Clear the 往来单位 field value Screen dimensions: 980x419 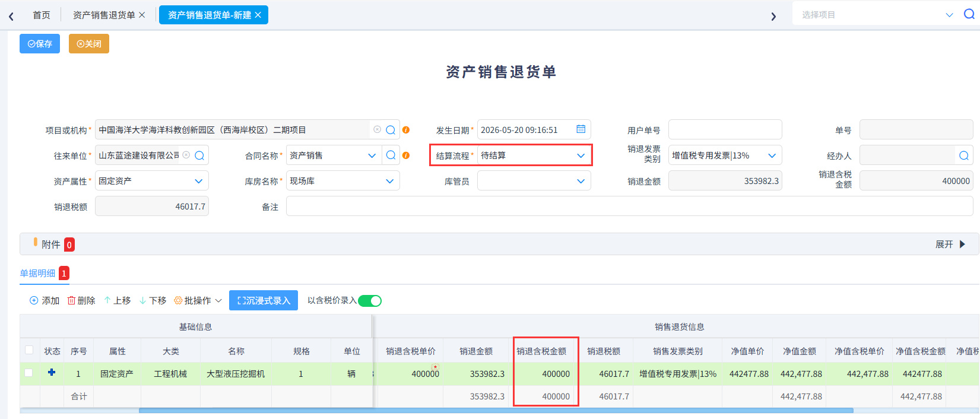[186, 155]
